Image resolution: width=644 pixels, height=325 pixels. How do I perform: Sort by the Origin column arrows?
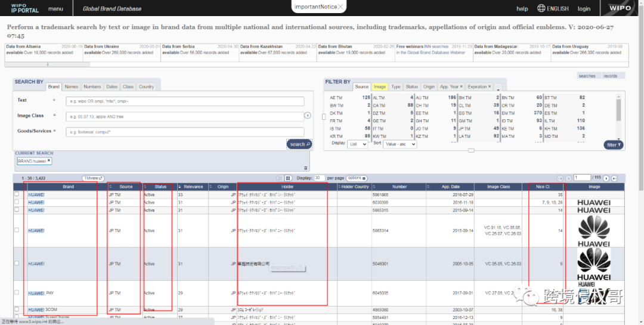tap(211, 187)
